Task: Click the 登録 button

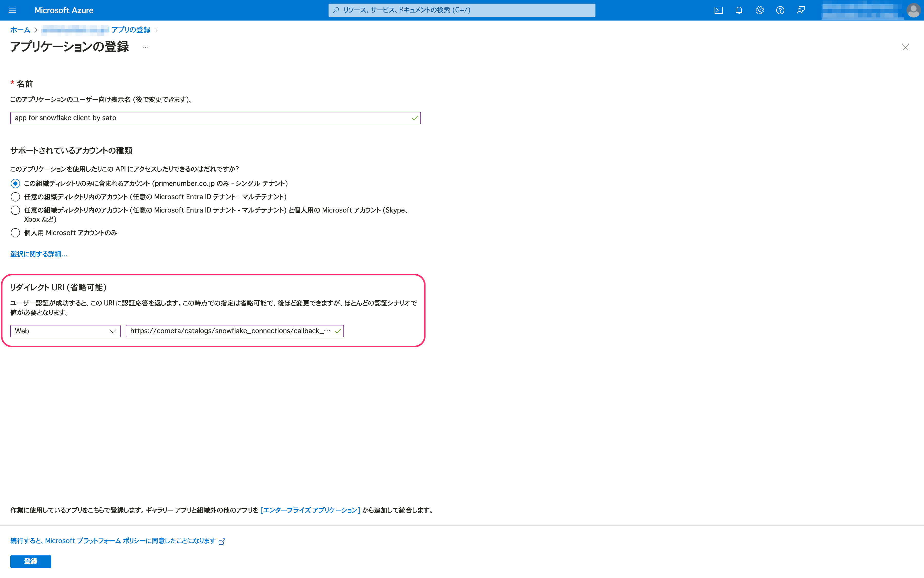Action: [31, 561]
